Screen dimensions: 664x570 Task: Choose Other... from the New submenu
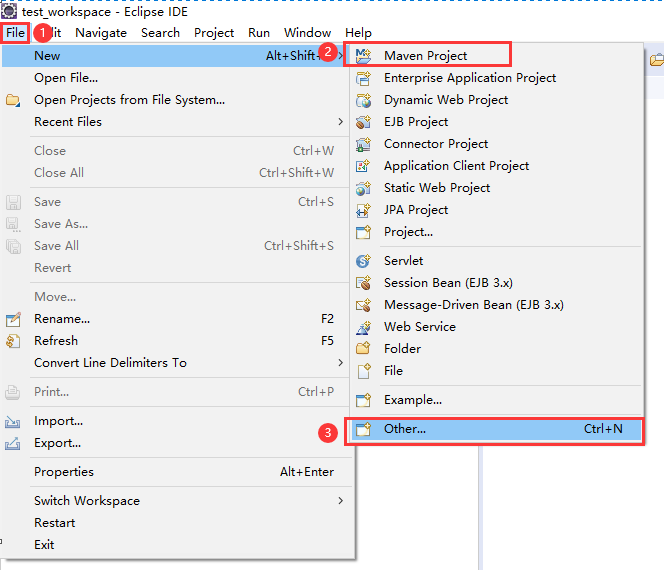point(405,429)
